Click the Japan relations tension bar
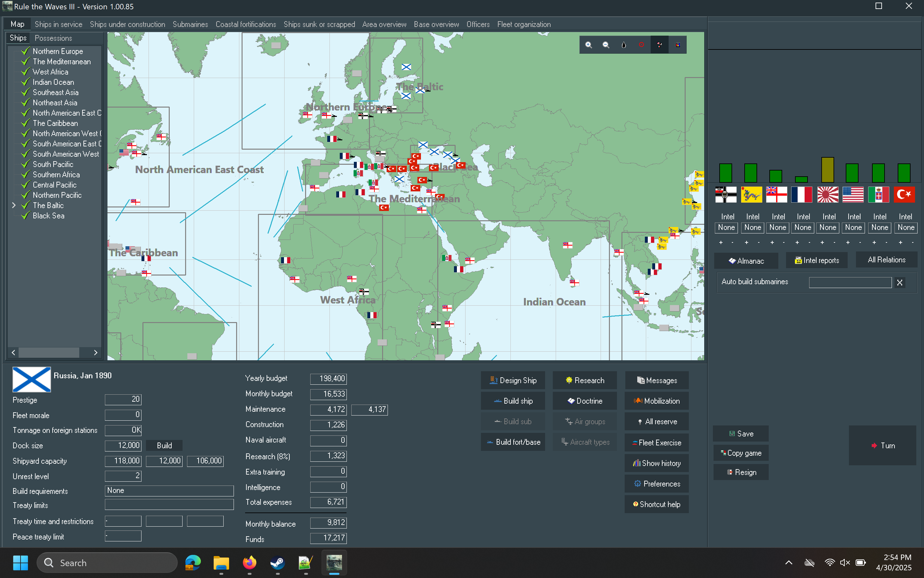The width and height of the screenshot is (924, 578). click(x=827, y=170)
